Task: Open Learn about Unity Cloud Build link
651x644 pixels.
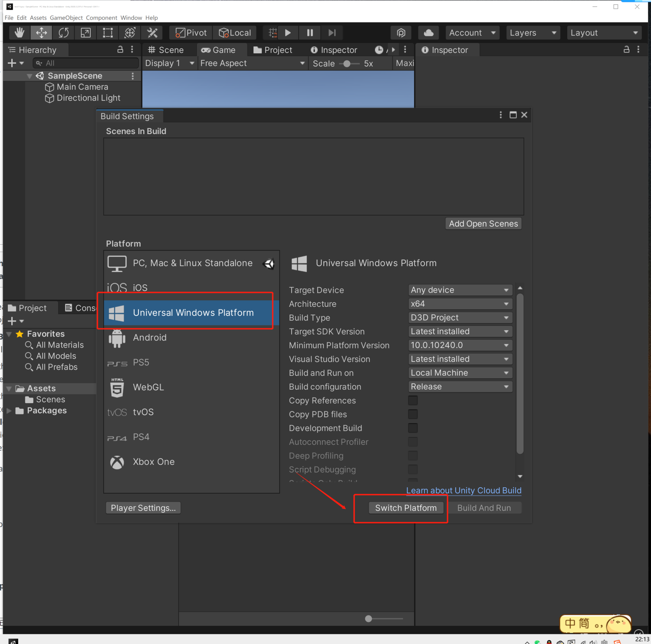Action: (x=464, y=490)
